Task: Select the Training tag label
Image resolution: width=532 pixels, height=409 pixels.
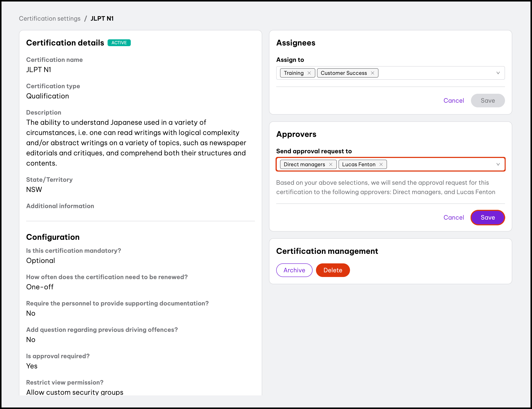Action: (x=293, y=73)
